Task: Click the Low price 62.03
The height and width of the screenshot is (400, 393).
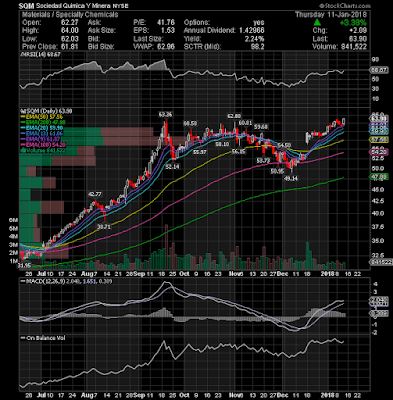Action: click(70, 39)
